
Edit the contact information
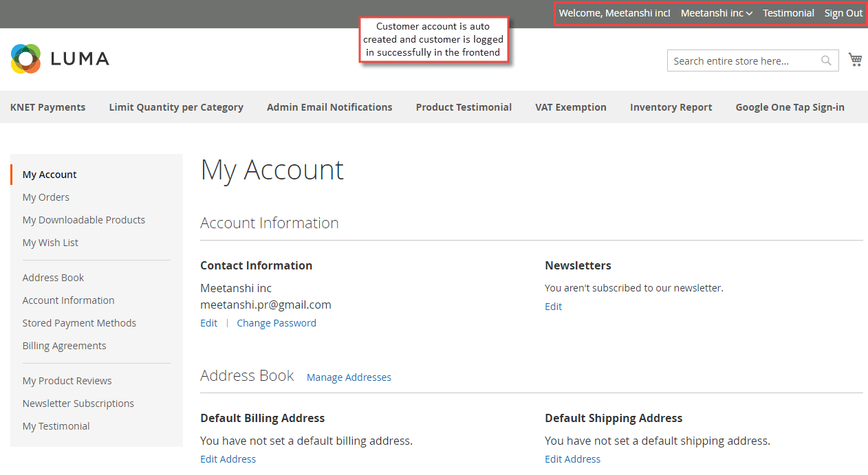click(208, 323)
